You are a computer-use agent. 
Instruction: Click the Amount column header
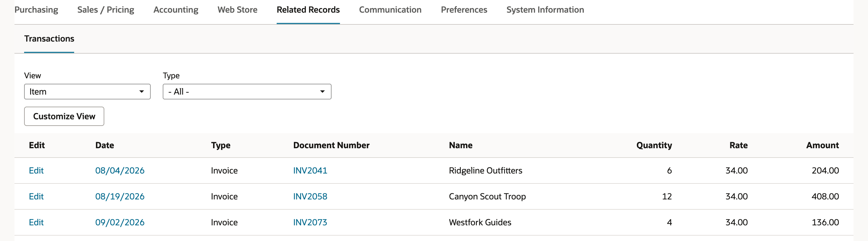[822, 145]
